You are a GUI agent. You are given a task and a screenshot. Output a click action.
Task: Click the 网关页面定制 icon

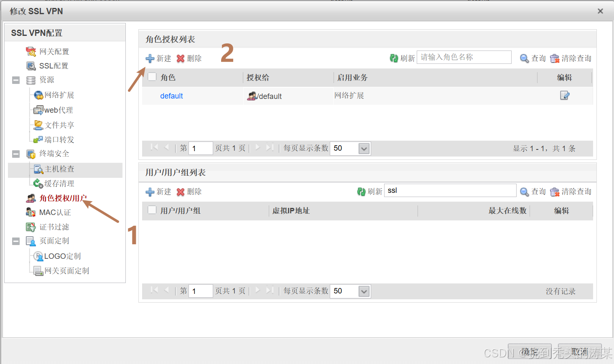point(38,271)
